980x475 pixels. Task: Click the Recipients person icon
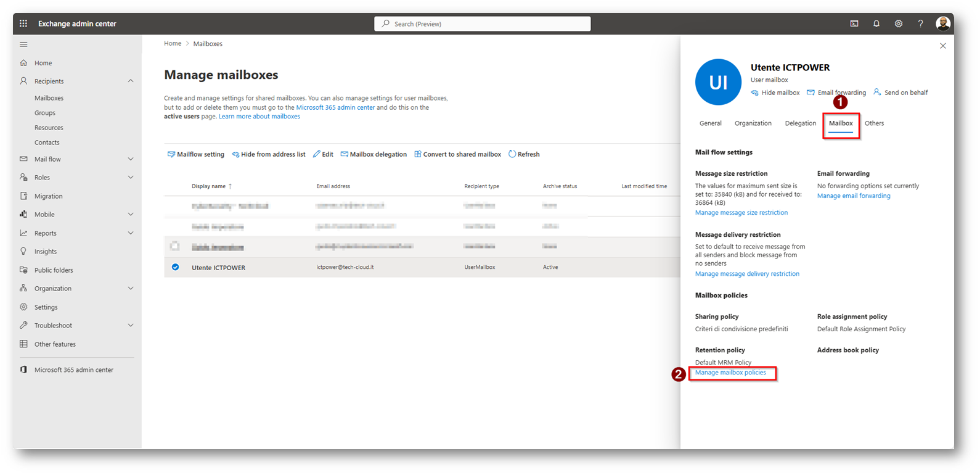click(23, 81)
